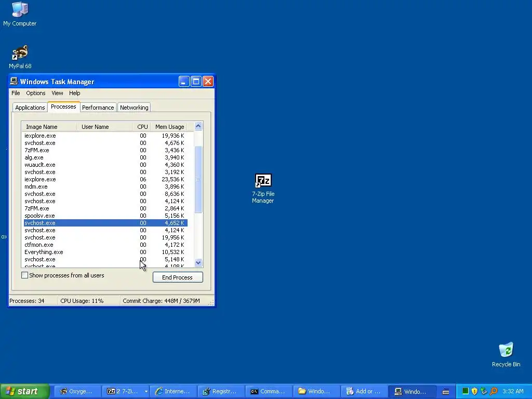Open the My Computer desktop icon
532x399 pixels.
pyautogui.click(x=20, y=14)
